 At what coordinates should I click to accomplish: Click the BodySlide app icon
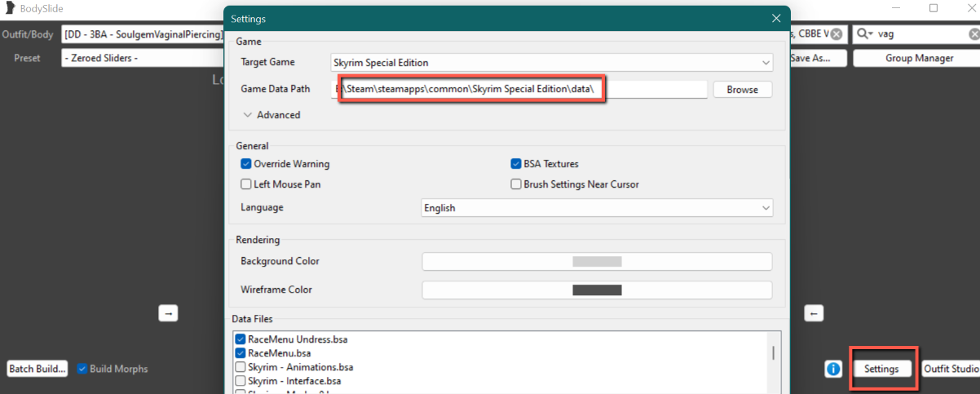(10, 9)
